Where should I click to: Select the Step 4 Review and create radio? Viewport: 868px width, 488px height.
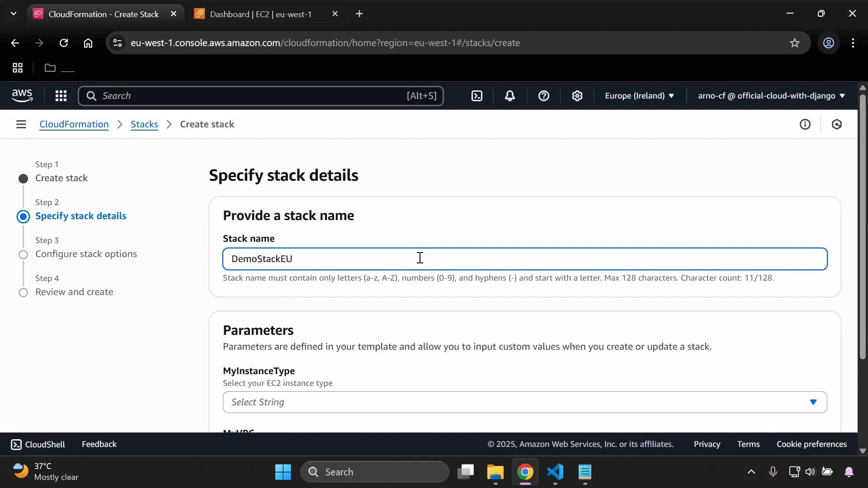pos(23,292)
